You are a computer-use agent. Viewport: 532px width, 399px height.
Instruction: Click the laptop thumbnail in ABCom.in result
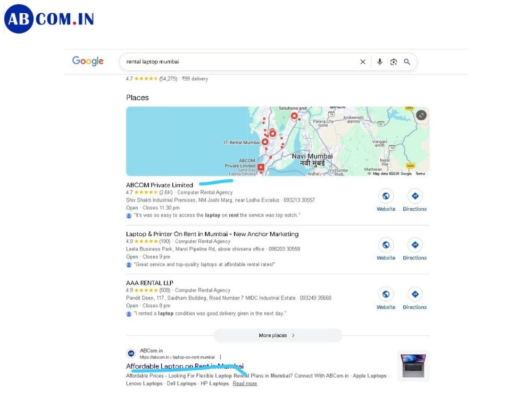pos(413,365)
